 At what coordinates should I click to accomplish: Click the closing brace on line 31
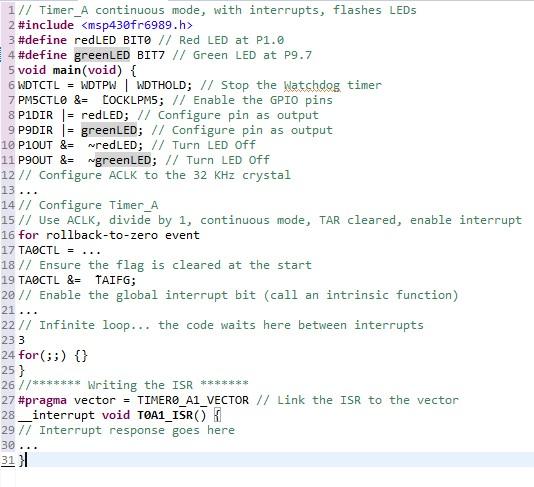click(21, 460)
